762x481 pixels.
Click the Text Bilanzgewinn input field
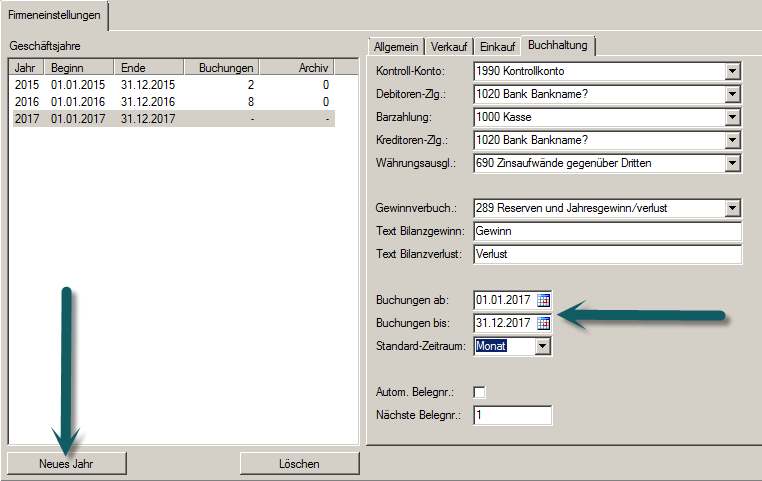pyautogui.click(x=607, y=231)
